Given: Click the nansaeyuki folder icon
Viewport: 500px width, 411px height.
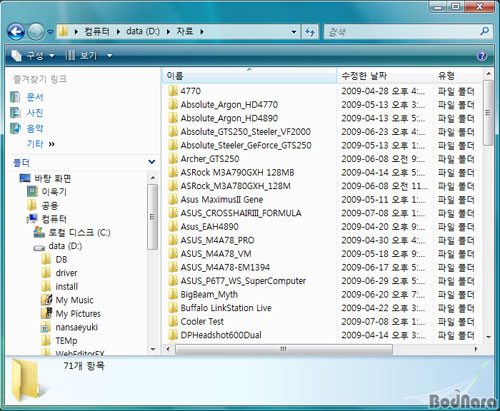Looking at the screenshot, I should [x=46, y=327].
